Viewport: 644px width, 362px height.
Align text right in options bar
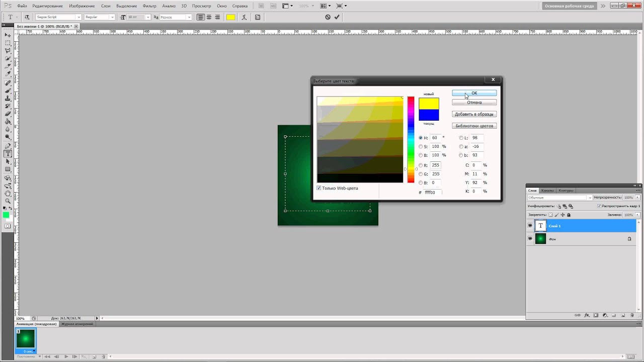[x=217, y=17]
